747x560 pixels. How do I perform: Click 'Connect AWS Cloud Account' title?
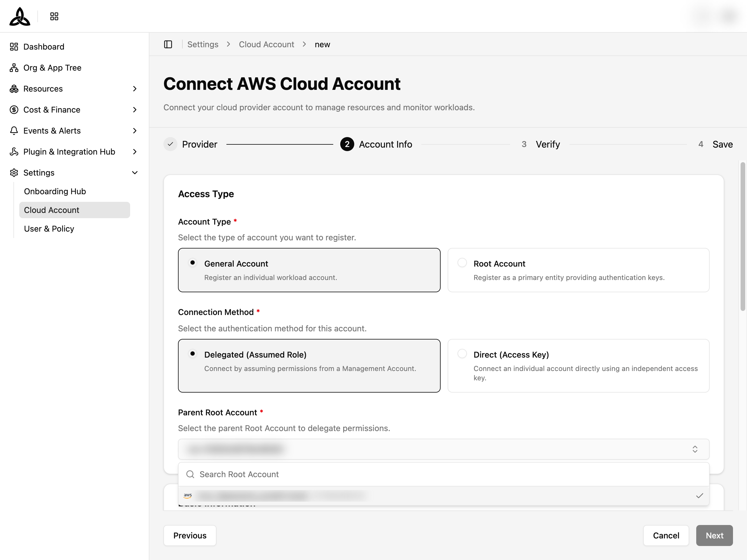[282, 83]
